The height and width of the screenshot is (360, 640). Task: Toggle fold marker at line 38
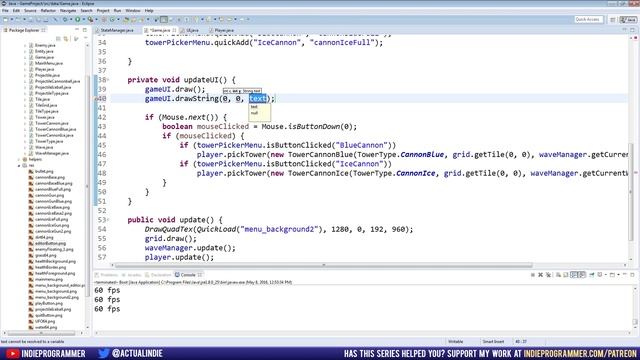point(108,80)
